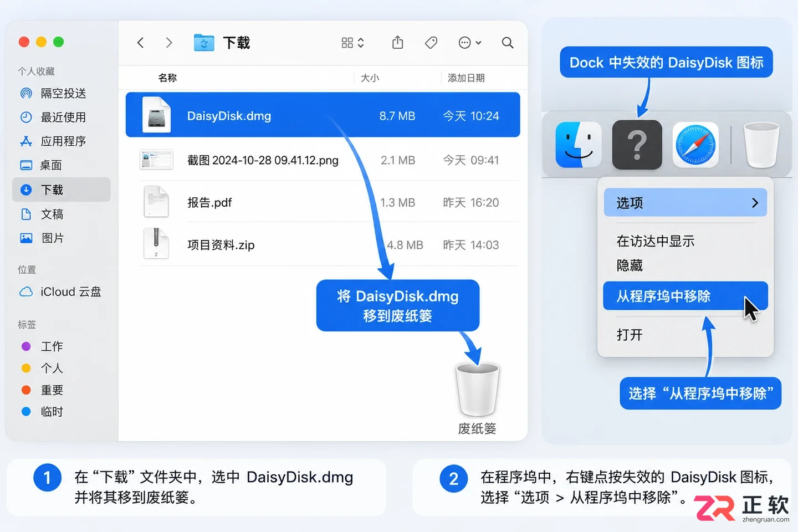Sort files by 添加日期 column
Image resolution: width=798 pixels, height=532 pixels.
pos(466,78)
